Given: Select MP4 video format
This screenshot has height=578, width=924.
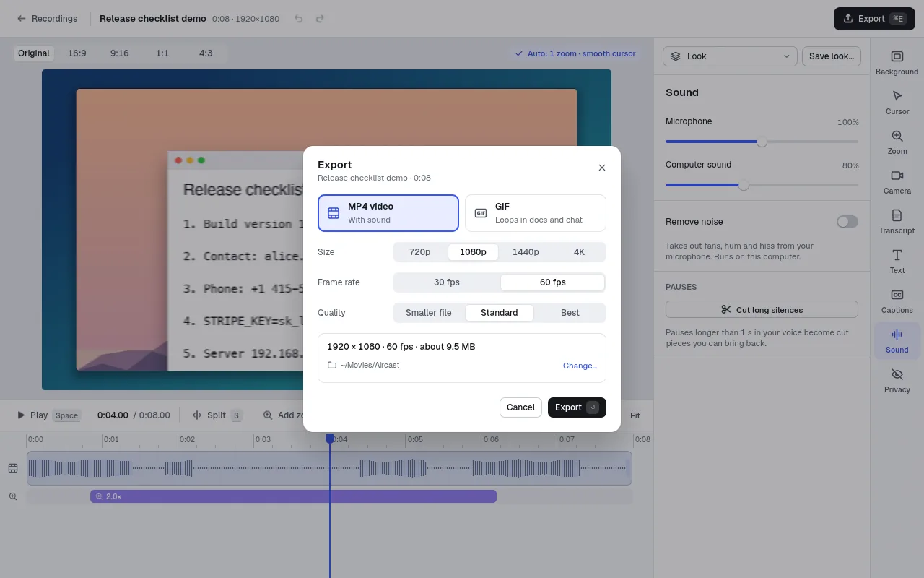Looking at the screenshot, I should coord(388,213).
